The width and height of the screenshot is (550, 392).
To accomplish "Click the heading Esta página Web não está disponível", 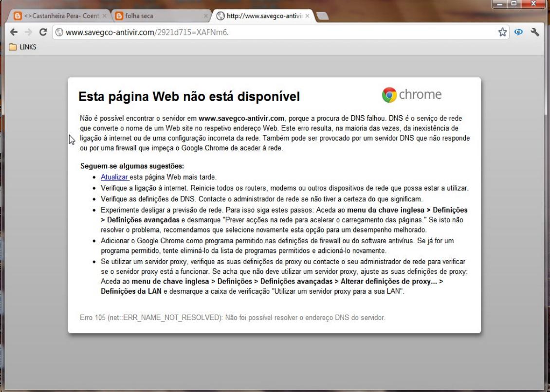I will click(189, 96).
